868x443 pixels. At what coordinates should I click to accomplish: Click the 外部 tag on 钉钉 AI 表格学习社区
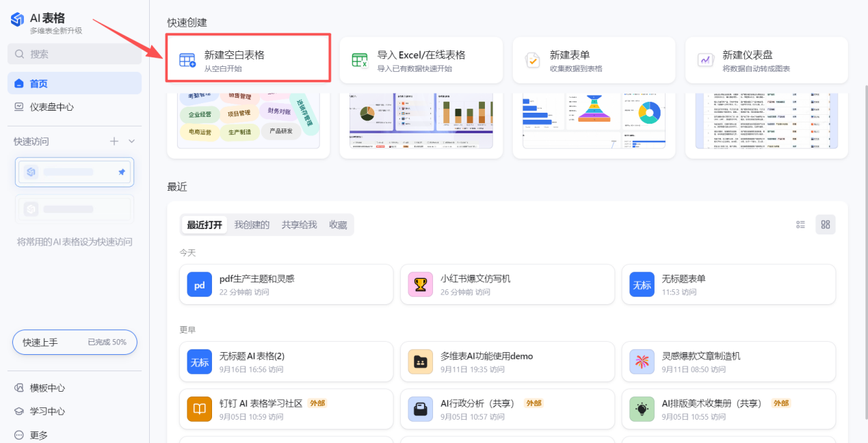317,403
